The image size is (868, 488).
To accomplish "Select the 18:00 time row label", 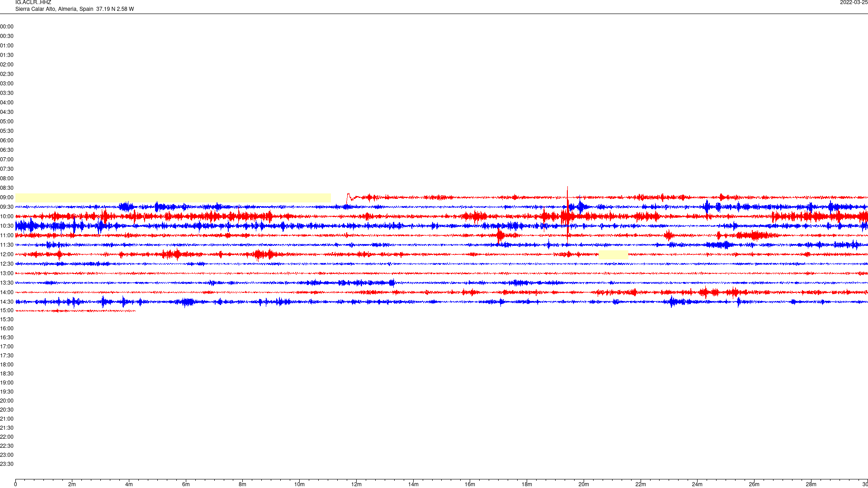I will coord(7,365).
